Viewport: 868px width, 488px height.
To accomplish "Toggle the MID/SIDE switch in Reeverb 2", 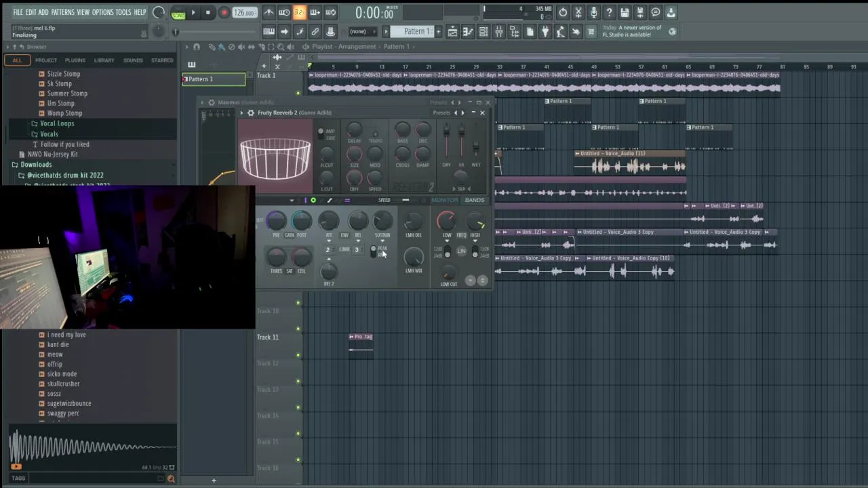I will click(321, 134).
